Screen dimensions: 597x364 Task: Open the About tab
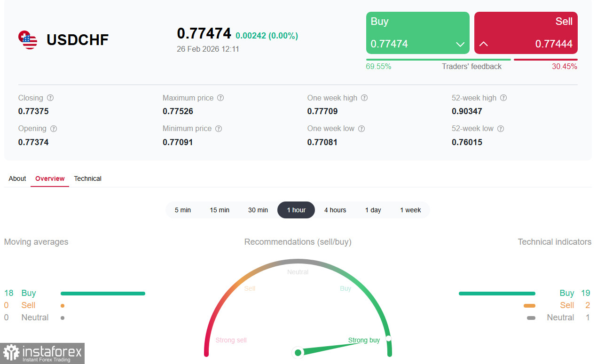[x=17, y=178]
